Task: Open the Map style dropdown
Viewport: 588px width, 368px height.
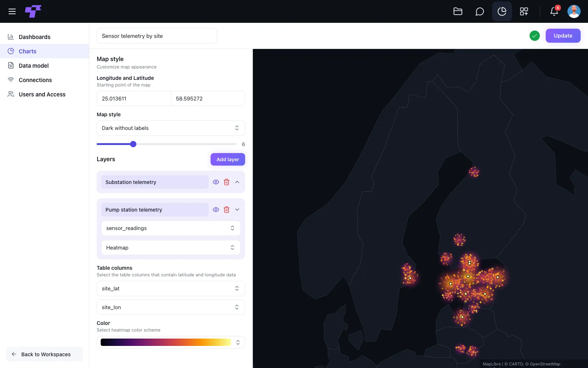Action: tap(171, 128)
